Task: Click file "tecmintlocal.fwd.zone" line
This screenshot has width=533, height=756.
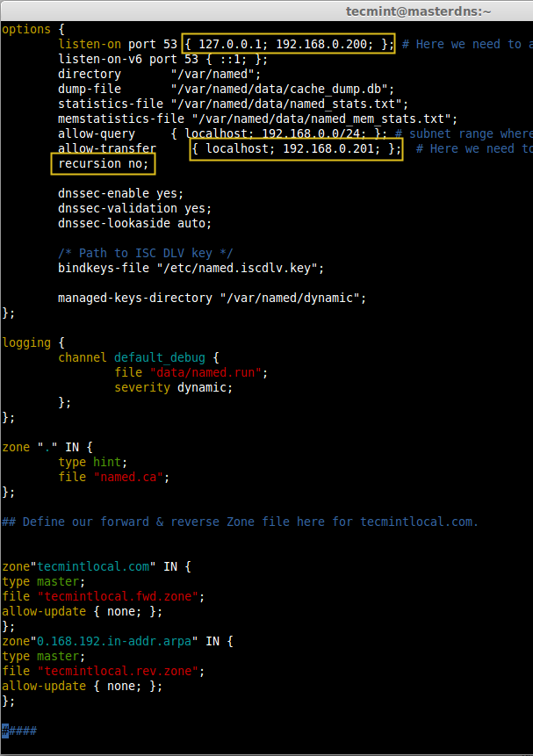Action: pyautogui.click(x=104, y=597)
